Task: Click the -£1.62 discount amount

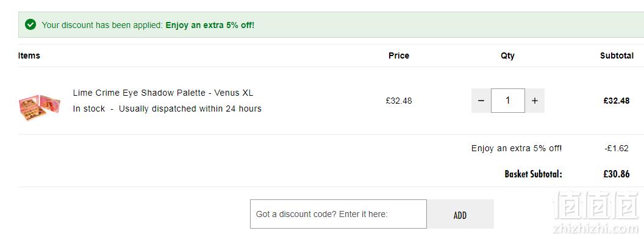Action: click(x=617, y=148)
